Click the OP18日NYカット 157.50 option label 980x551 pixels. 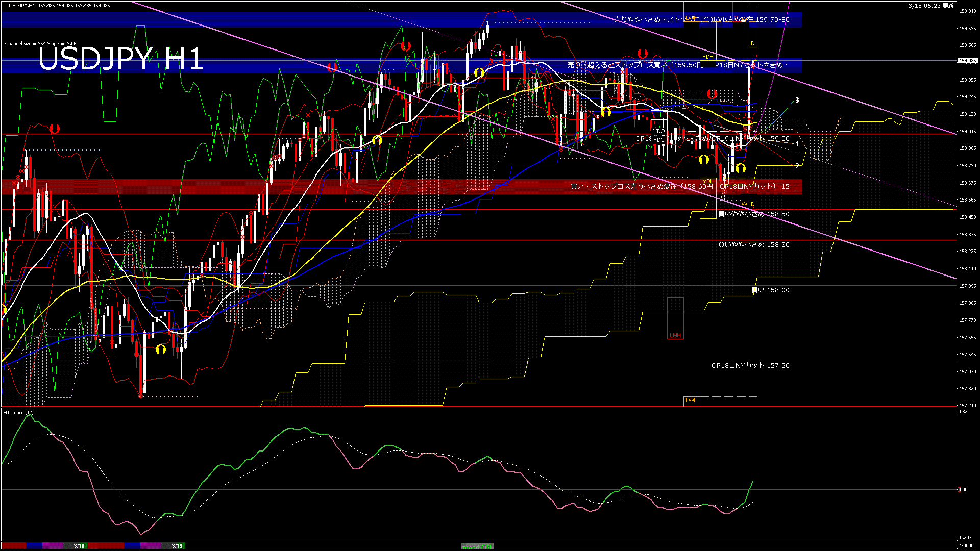750,365
